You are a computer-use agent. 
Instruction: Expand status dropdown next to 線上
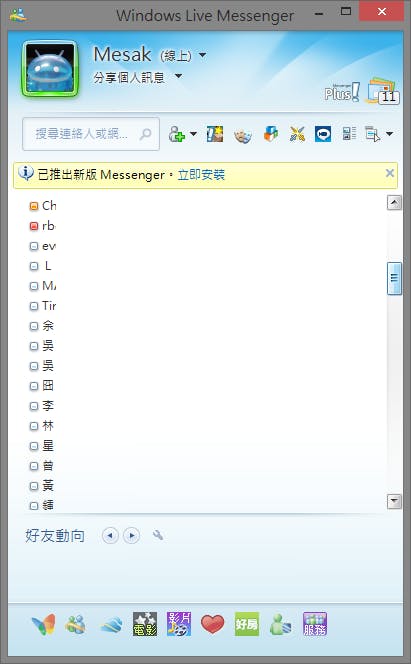pyautogui.click(x=203, y=55)
